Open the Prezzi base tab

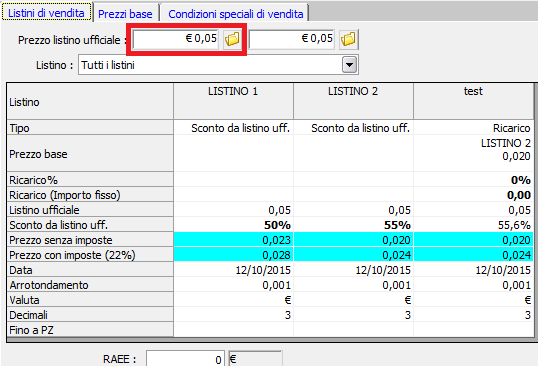pyautogui.click(x=125, y=14)
